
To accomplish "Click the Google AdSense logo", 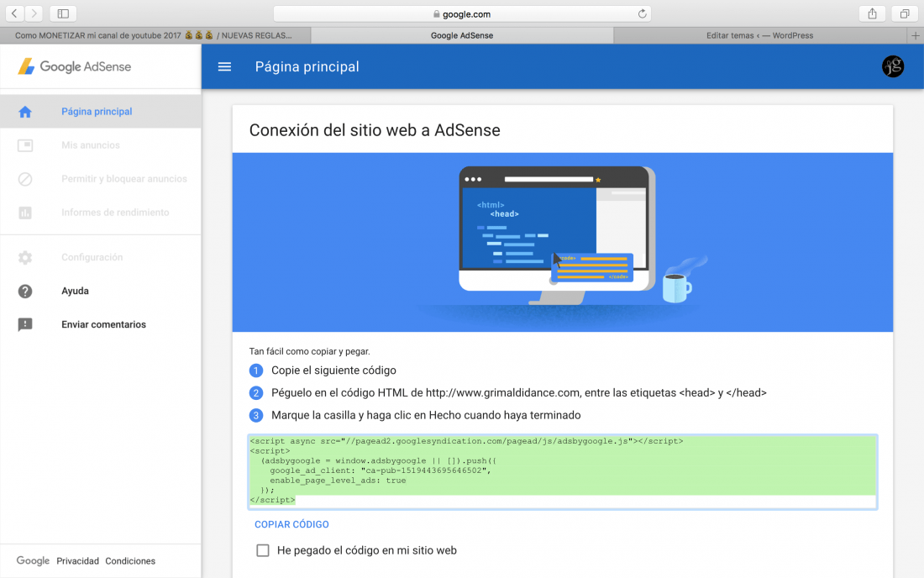I will click(x=74, y=66).
